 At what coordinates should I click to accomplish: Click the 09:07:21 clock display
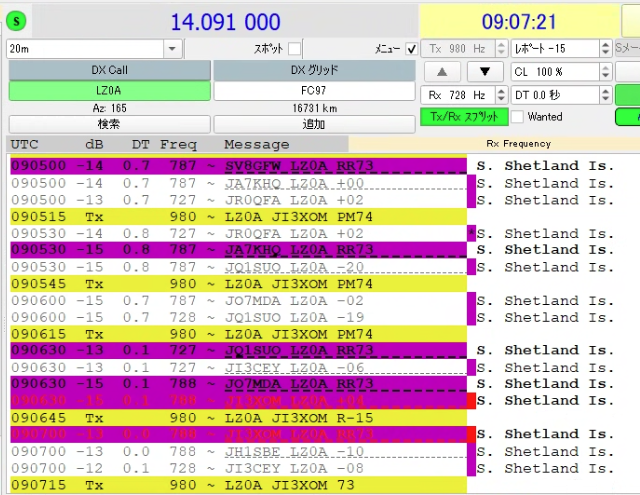[519, 22]
